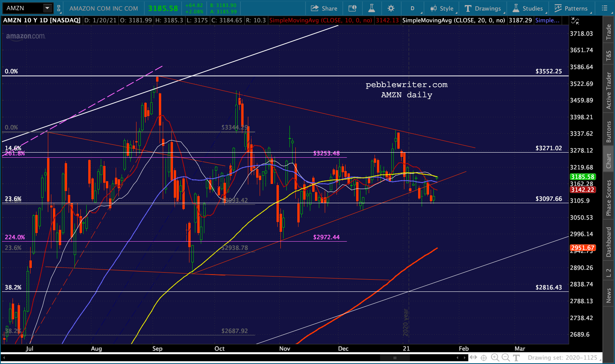
Task: Click the $3253.48 magenta level label
Action: (326, 153)
